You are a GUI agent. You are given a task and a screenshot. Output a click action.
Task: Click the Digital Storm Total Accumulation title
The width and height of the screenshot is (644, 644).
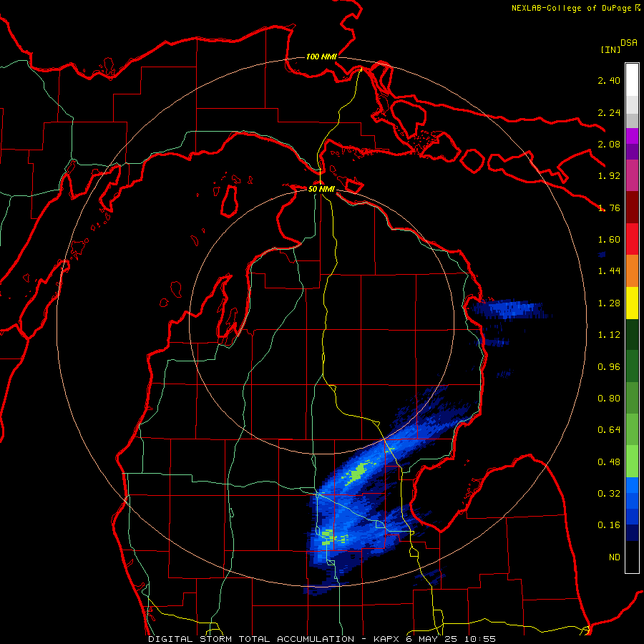pyautogui.click(x=251, y=639)
